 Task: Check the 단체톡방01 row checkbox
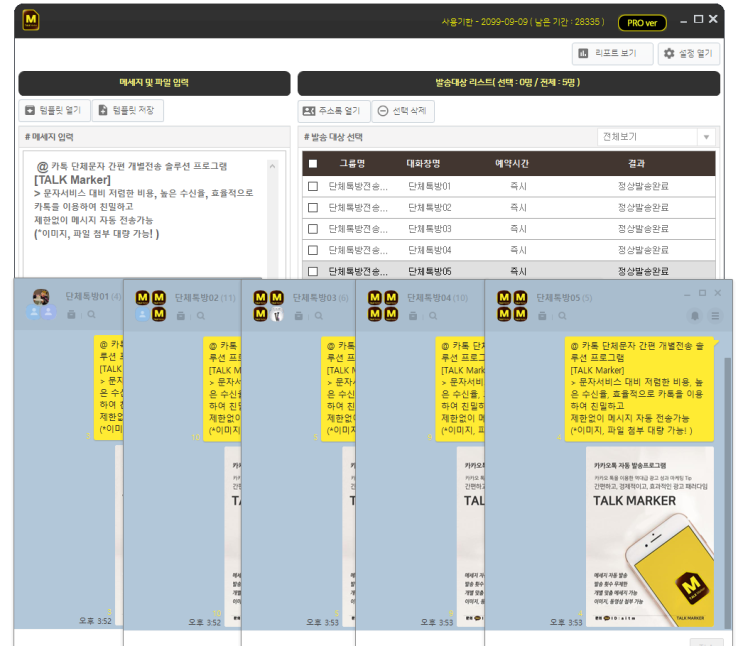click(x=313, y=186)
